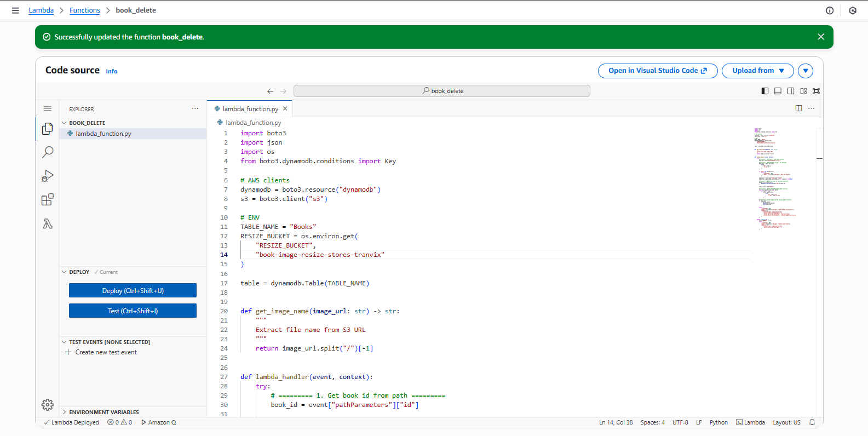This screenshot has width=868, height=436.
Task: Select the Python language mode
Action: point(718,422)
